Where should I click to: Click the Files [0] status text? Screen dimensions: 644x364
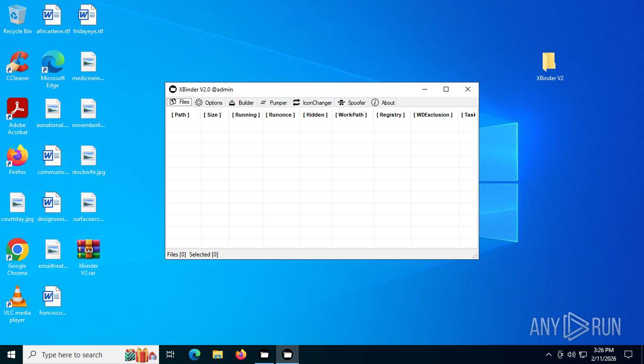point(177,255)
